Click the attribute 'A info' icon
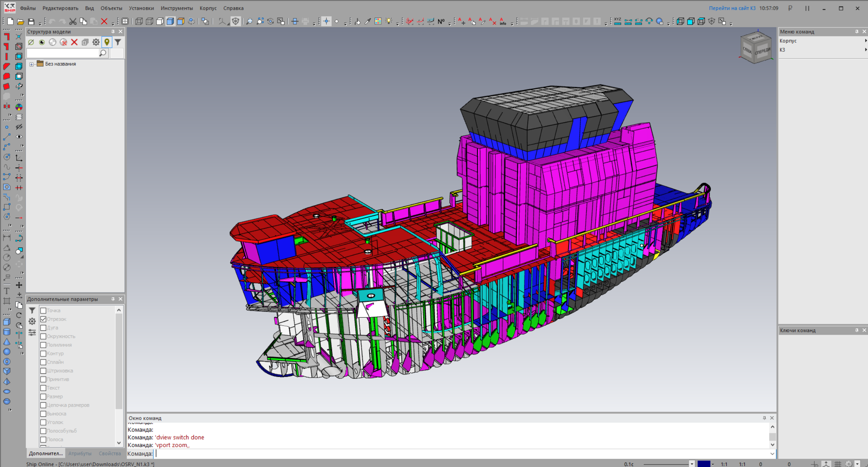868x467 pixels. click(x=503, y=22)
